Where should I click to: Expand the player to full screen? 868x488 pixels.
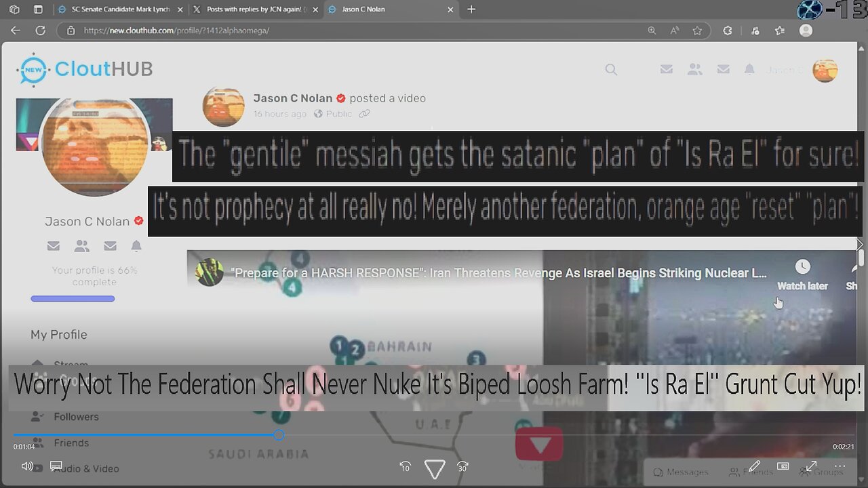click(811, 466)
